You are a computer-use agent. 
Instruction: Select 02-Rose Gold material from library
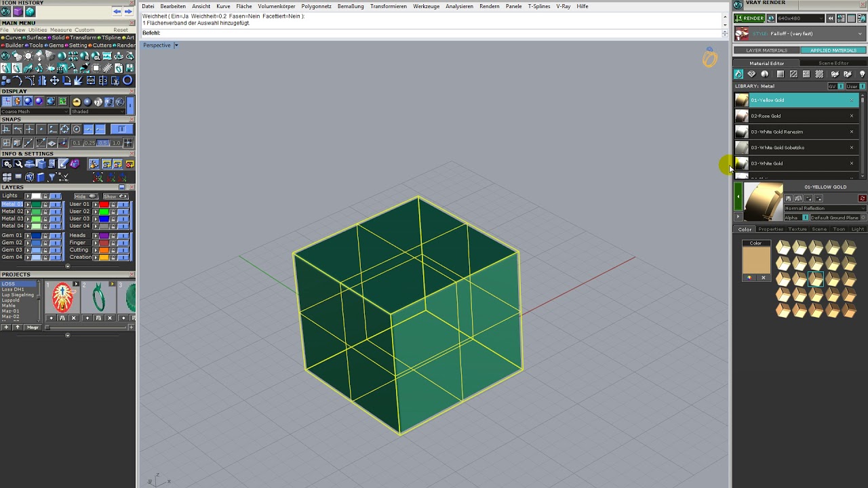click(x=766, y=116)
